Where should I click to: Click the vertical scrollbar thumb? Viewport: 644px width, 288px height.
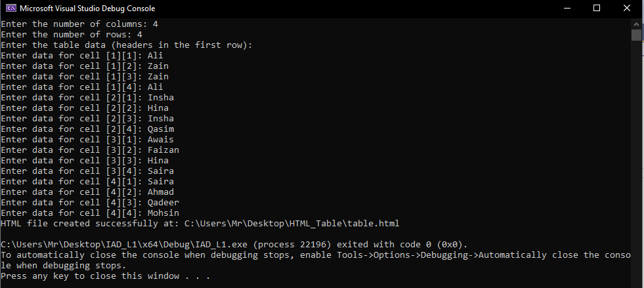pyautogui.click(x=636, y=35)
